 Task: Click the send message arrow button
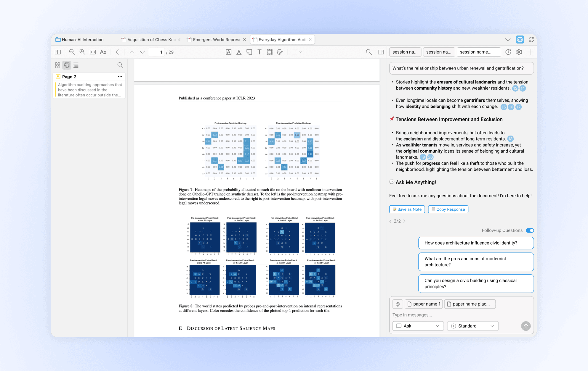[x=525, y=326]
